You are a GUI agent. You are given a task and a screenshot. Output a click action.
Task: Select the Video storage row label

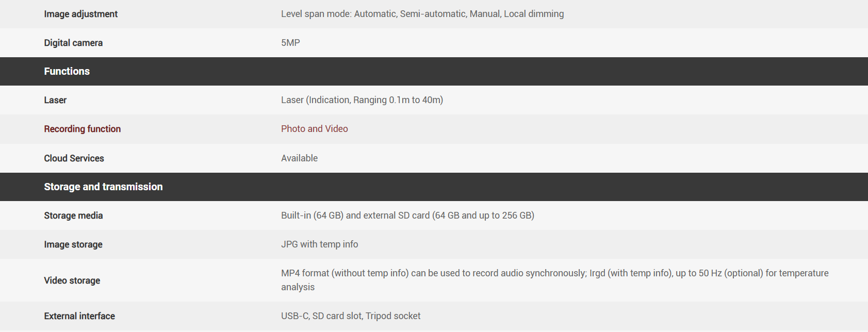(72, 280)
